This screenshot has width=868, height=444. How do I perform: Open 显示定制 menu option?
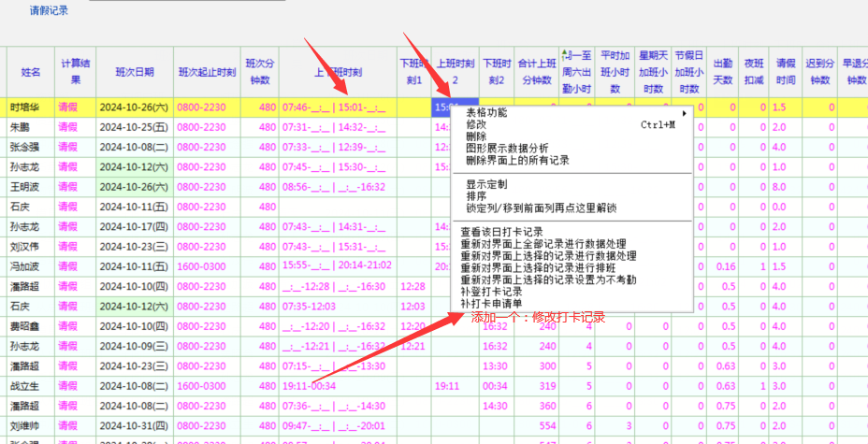[x=486, y=184]
